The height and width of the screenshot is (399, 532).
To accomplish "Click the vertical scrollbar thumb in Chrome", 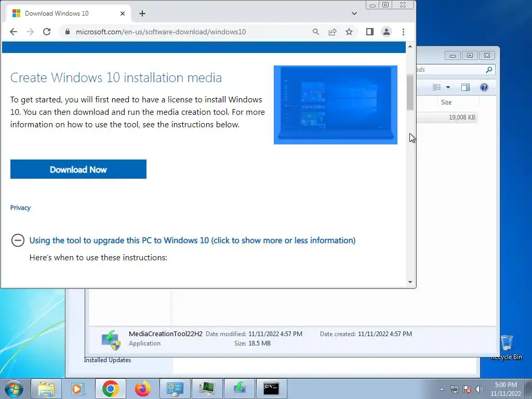I will [x=410, y=92].
